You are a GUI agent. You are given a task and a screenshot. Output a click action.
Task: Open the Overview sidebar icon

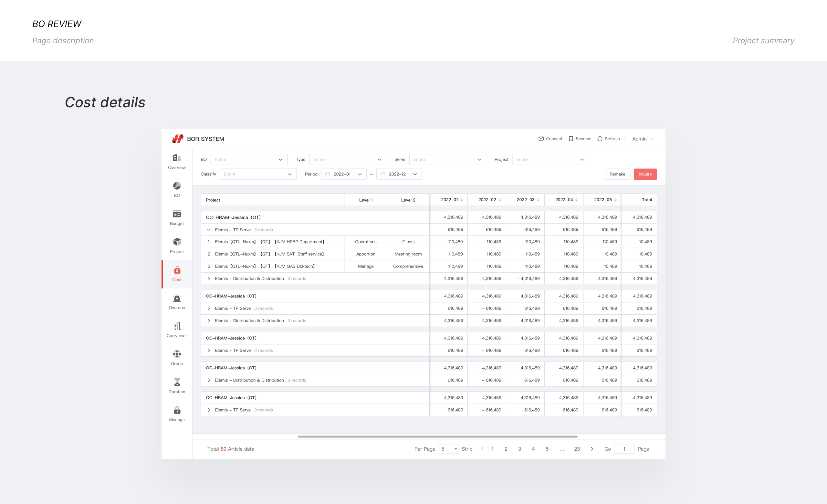(177, 158)
